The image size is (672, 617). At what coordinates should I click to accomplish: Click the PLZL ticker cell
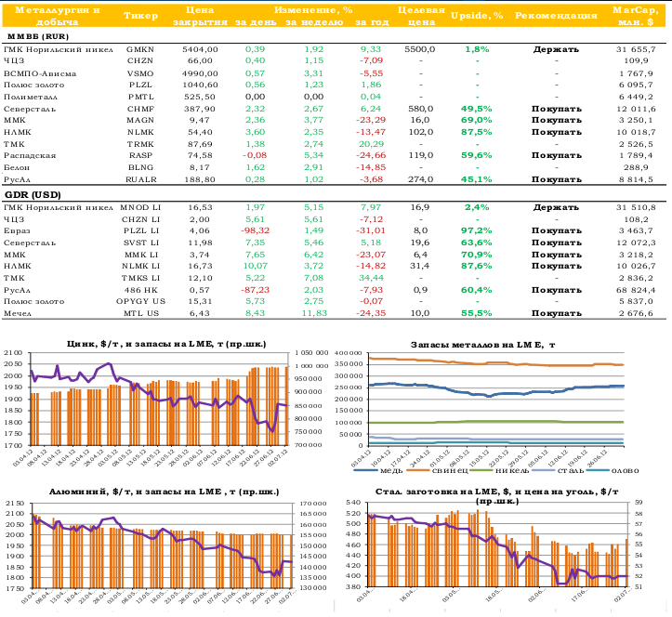click(140, 85)
